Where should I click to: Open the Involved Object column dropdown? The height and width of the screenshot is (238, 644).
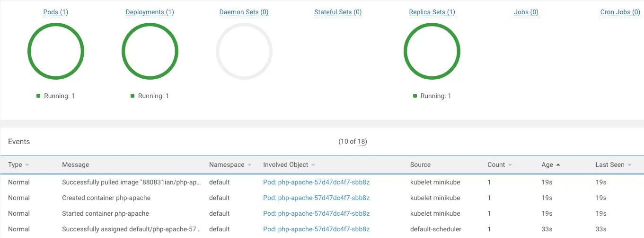[x=313, y=165]
